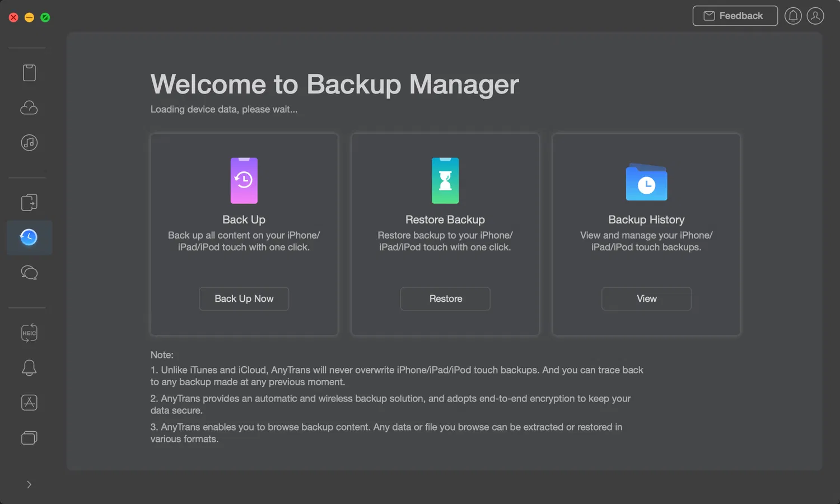Open Social Messages Manager chat icon

click(29, 273)
